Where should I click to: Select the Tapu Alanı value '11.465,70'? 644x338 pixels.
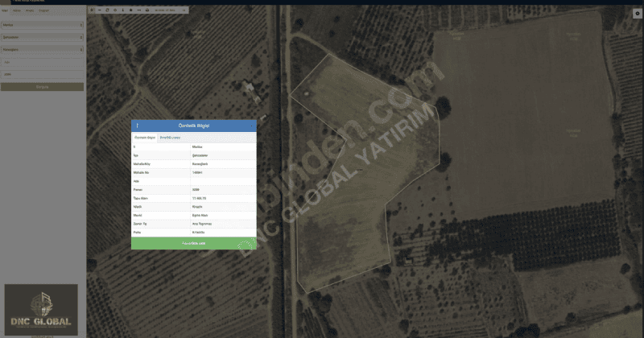(x=199, y=198)
